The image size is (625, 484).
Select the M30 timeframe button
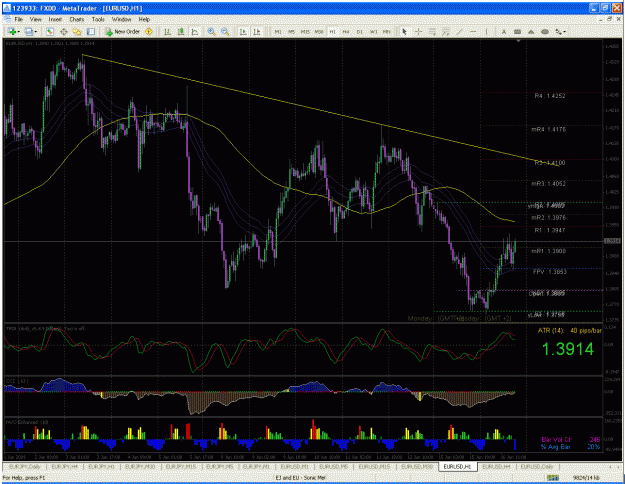click(x=319, y=31)
